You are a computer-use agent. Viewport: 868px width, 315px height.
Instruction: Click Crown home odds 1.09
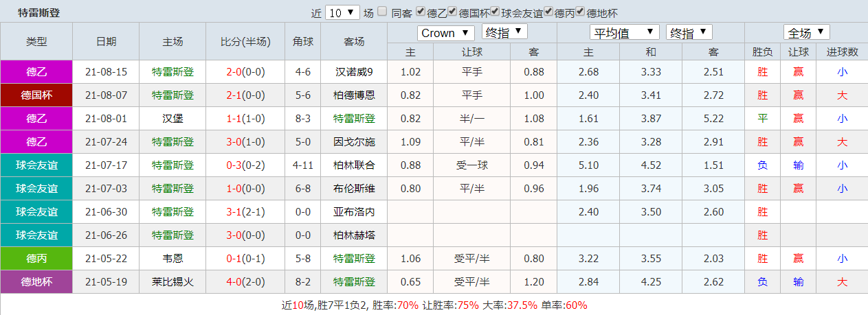click(410, 141)
